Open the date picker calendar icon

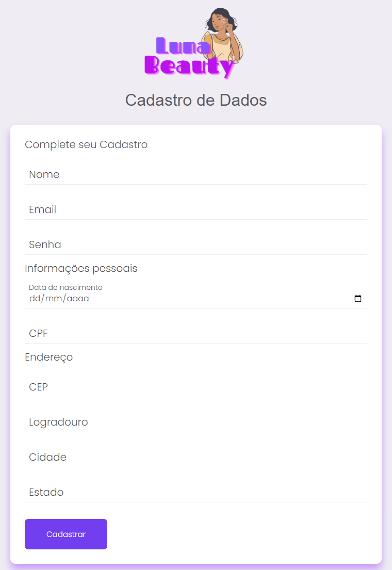click(358, 298)
